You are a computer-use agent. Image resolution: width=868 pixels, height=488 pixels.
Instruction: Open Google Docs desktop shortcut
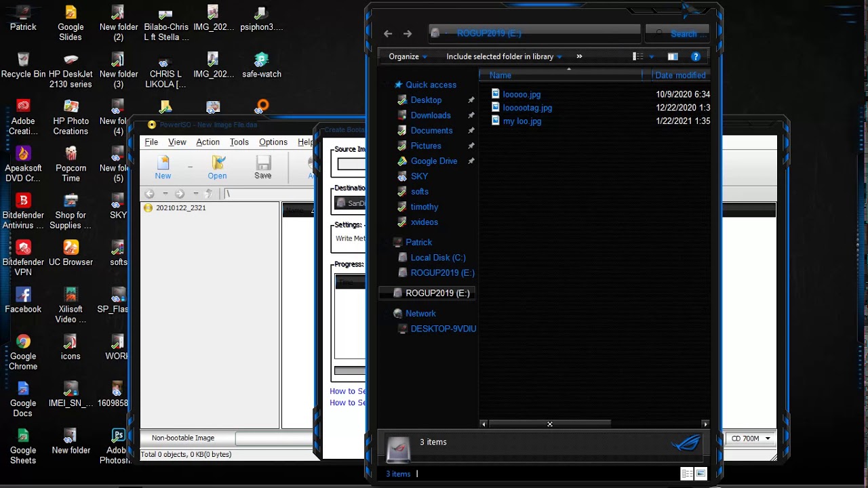[23, 399]
